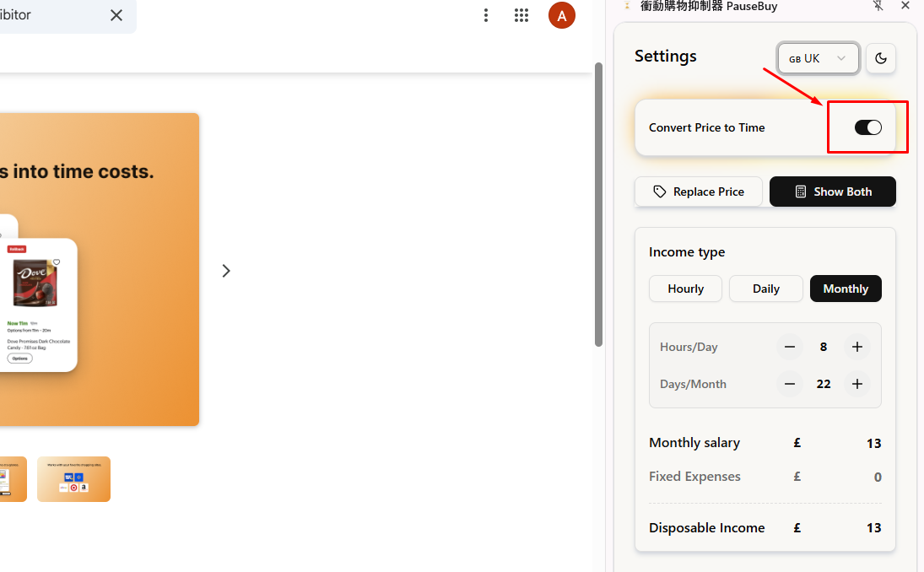Click the account avatar labeled A
Screen dimensions: 924x572
(562, 15)
